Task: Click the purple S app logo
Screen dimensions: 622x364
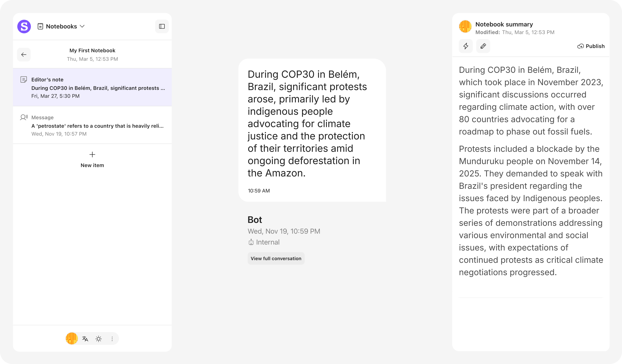Action: pyautogui.click(x=24, y=26)
